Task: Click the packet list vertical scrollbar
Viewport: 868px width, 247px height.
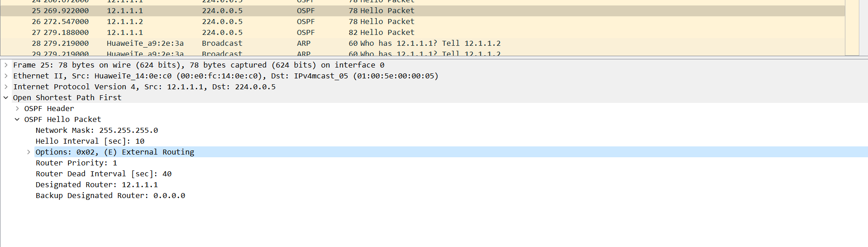Action: pos(852,27)
